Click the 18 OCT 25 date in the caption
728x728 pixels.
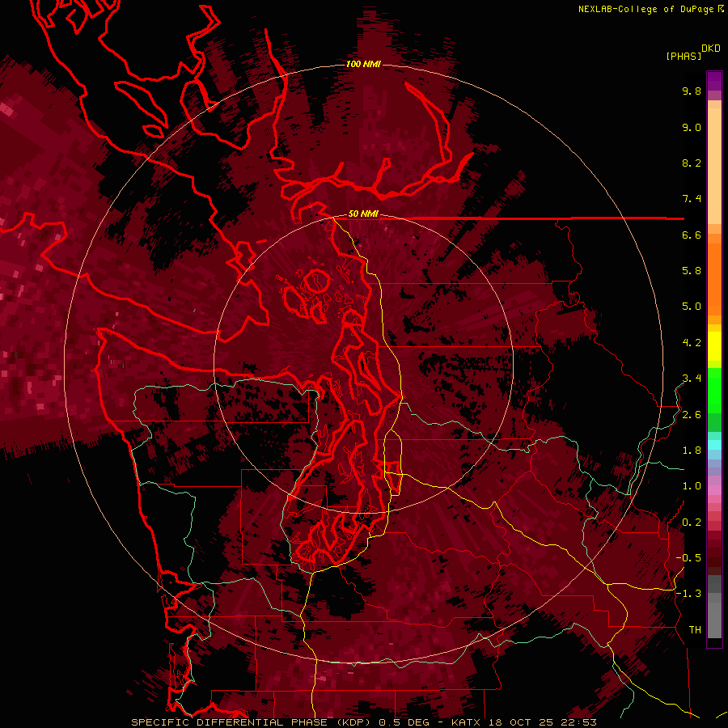click(519, 722)
